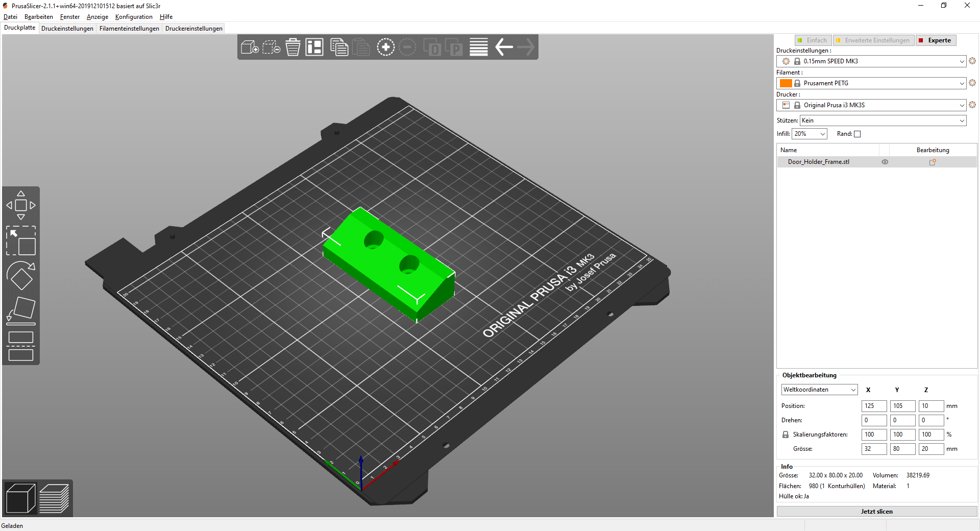Switch to the Druckeinstellungen tab
Viewport: 980px width, 531px height.
click(x=67, y=29)
